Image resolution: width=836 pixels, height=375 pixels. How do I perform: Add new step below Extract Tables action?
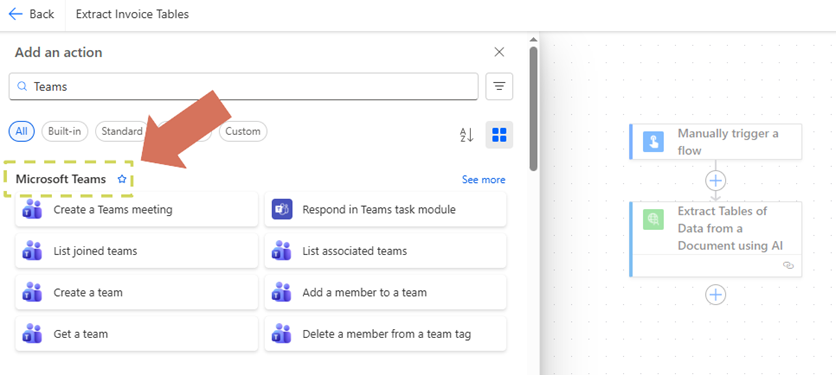[716, 294]
